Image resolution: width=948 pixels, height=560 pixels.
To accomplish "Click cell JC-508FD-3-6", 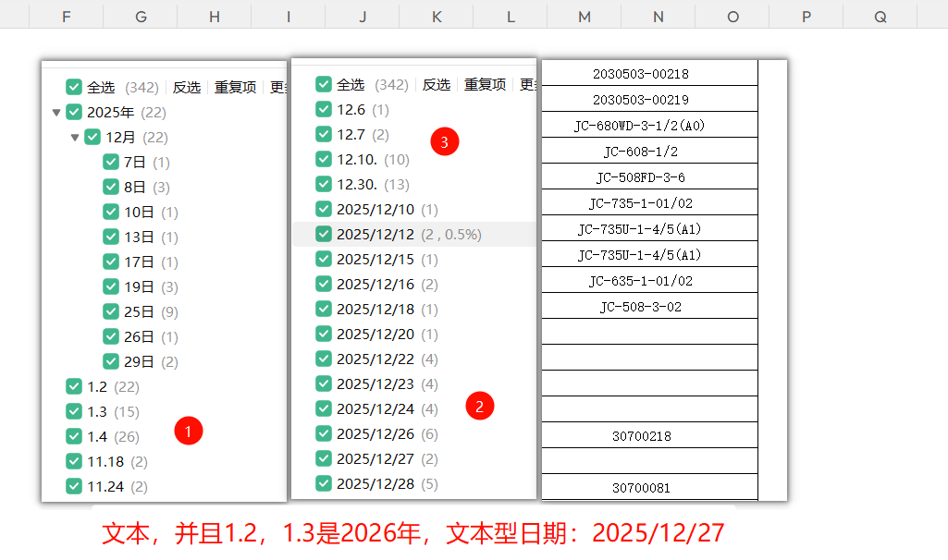I will coord(649,177).
